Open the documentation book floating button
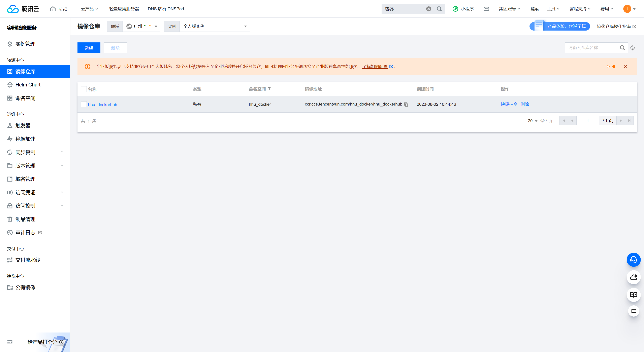 click(x=634, y=295)
